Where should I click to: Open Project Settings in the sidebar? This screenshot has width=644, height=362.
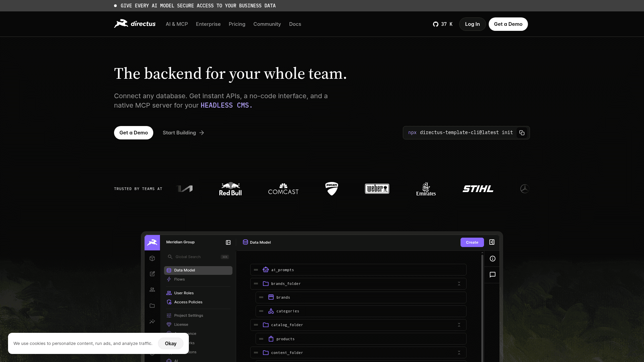coord(198,315)
